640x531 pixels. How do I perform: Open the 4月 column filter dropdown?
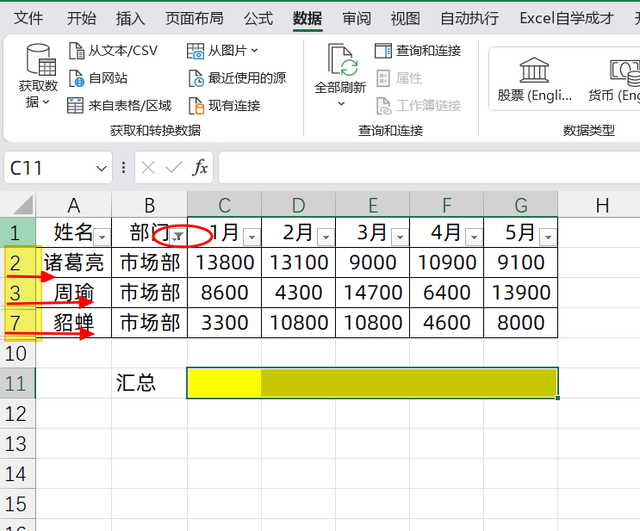click(x=474, y=237)
